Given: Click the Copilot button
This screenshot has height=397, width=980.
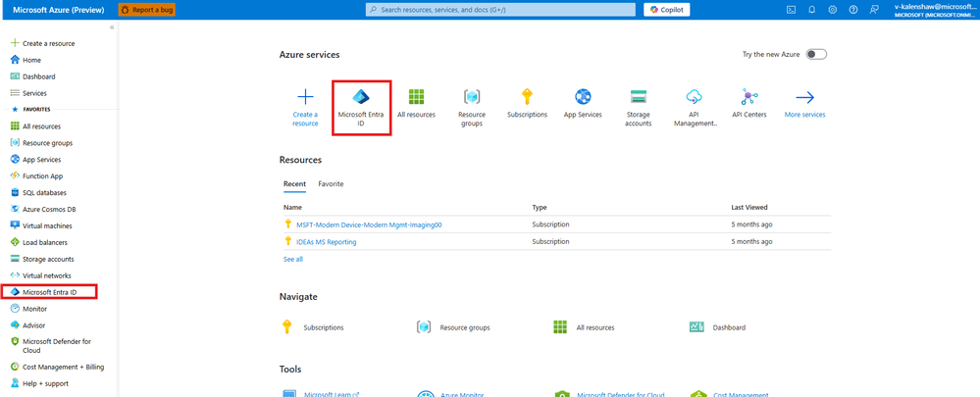Looking at the screenshot, I should point(667,10).
